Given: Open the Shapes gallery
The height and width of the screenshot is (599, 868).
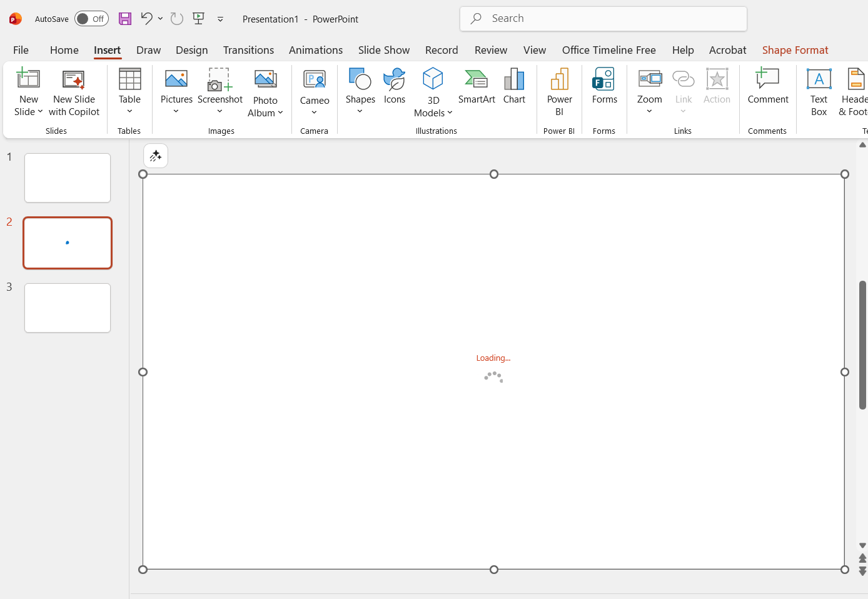Looking at the screenshot, I should [x=360, y=91].
